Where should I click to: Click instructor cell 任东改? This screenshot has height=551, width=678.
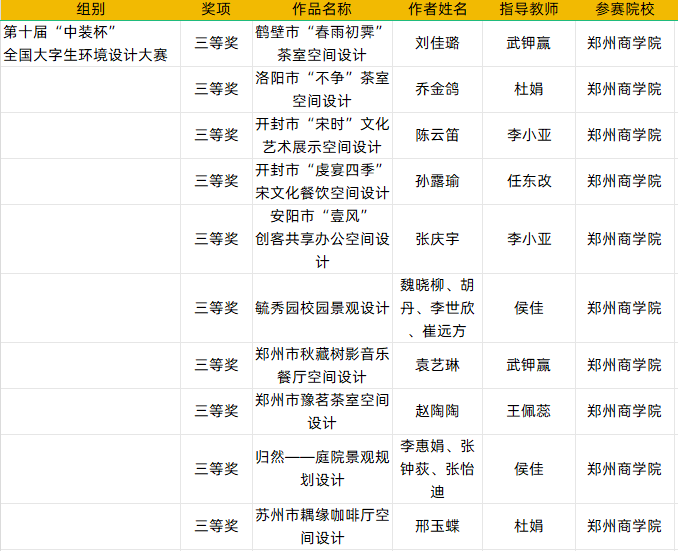tap(528, 181)
